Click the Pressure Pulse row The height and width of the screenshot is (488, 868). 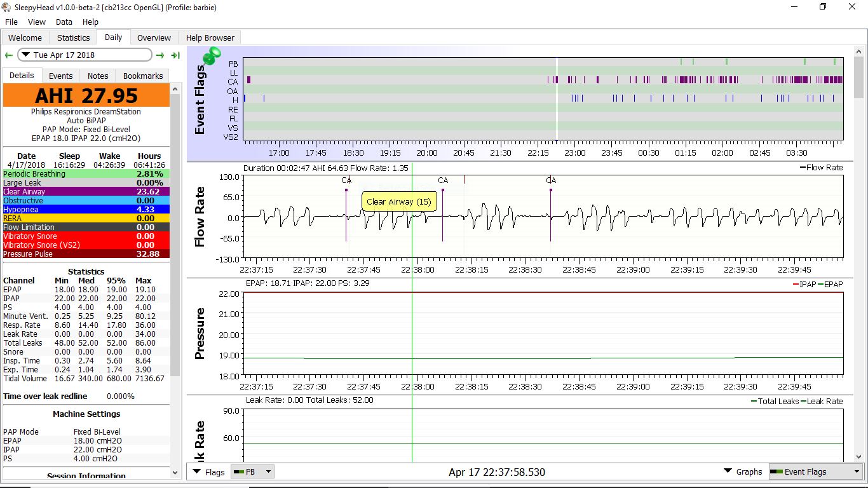click(86, 254)
